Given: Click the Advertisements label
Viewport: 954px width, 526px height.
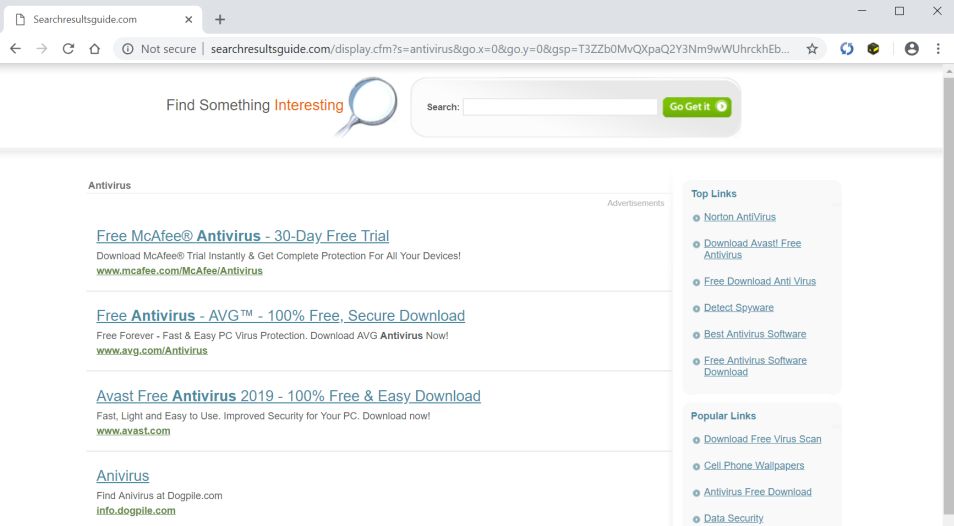Looking at the screenshot, I should pos(636,203).
